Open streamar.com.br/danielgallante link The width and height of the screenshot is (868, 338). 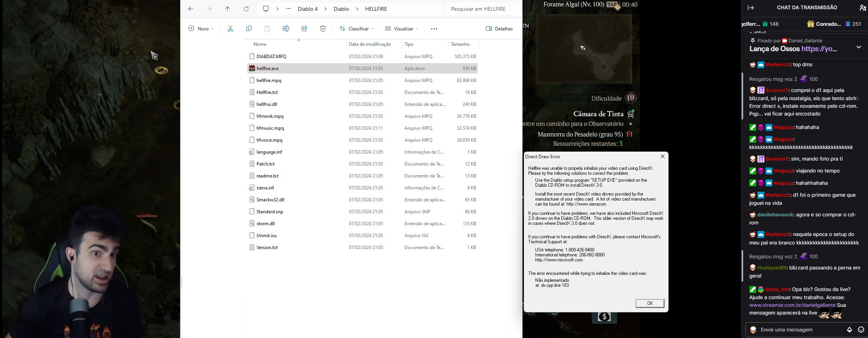pos(793,305)
